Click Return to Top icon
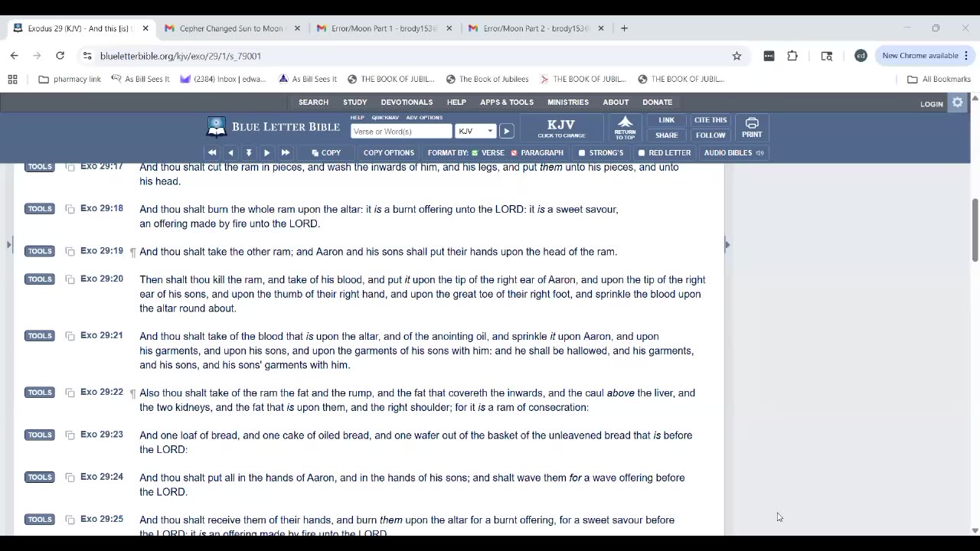980x551 pixels. coord(625,128)
